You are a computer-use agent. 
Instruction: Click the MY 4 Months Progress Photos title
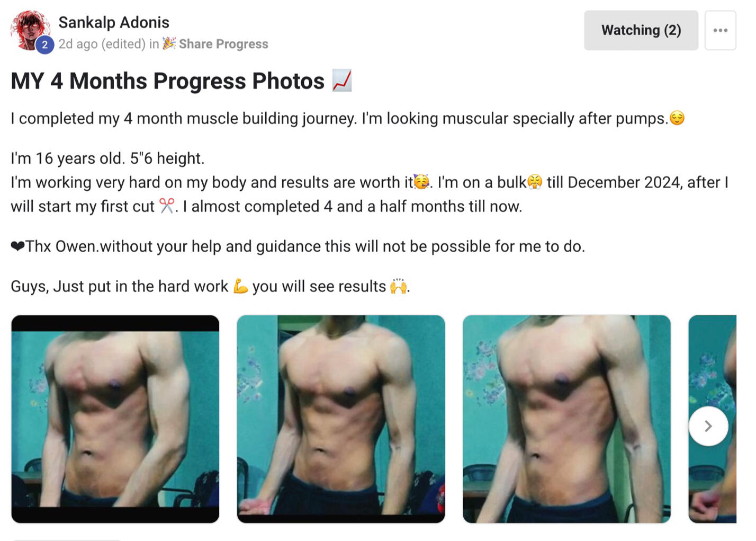[167, 81]
